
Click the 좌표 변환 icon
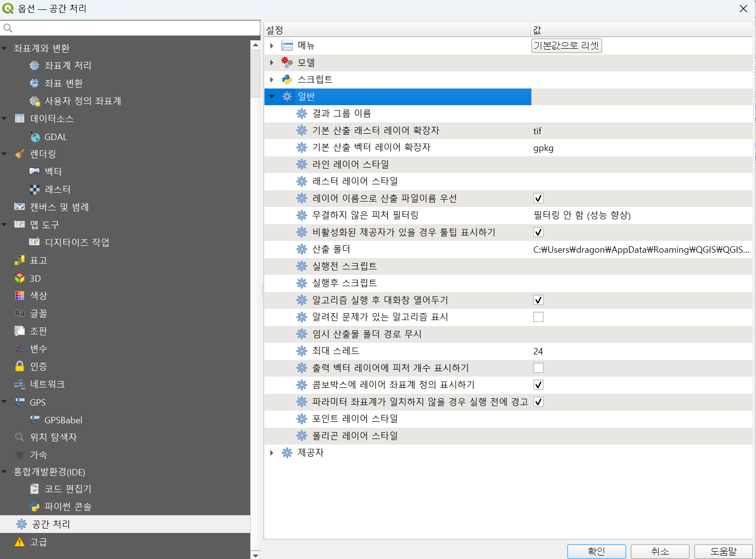(34, 83)
